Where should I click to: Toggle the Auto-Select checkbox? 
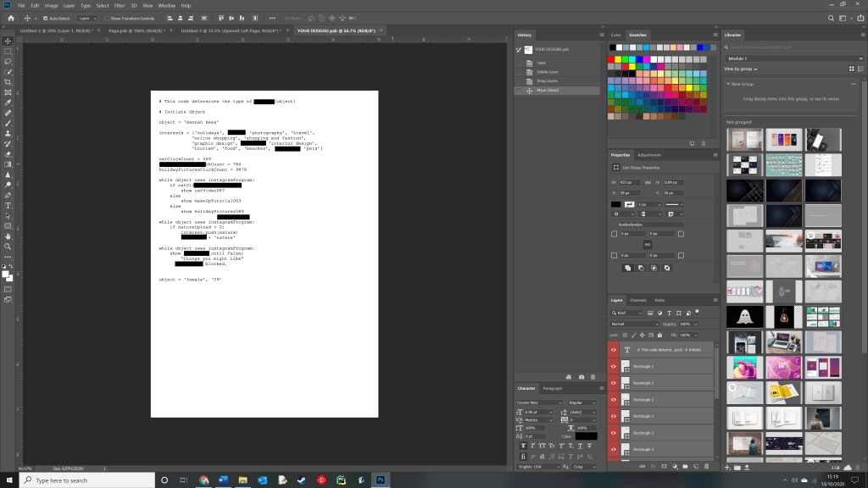point(45,18)
